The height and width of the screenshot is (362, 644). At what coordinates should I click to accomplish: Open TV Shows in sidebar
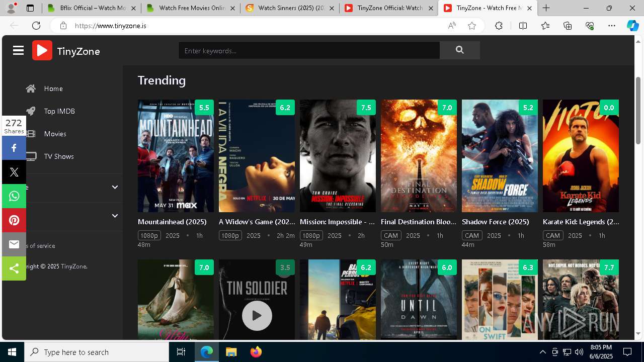tap(59, 156)
